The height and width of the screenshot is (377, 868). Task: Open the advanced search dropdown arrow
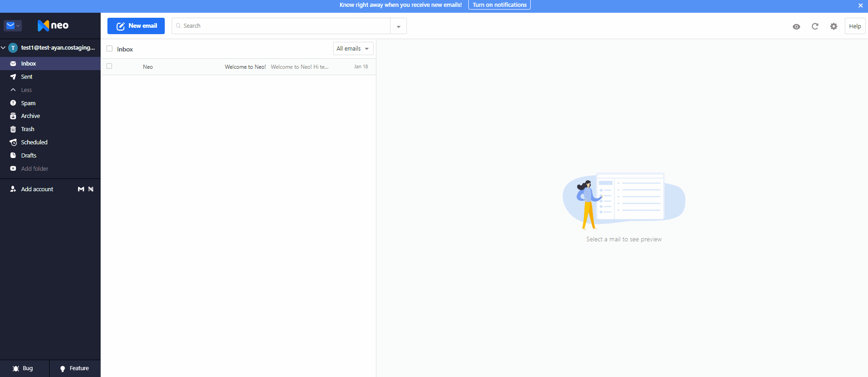398,26
